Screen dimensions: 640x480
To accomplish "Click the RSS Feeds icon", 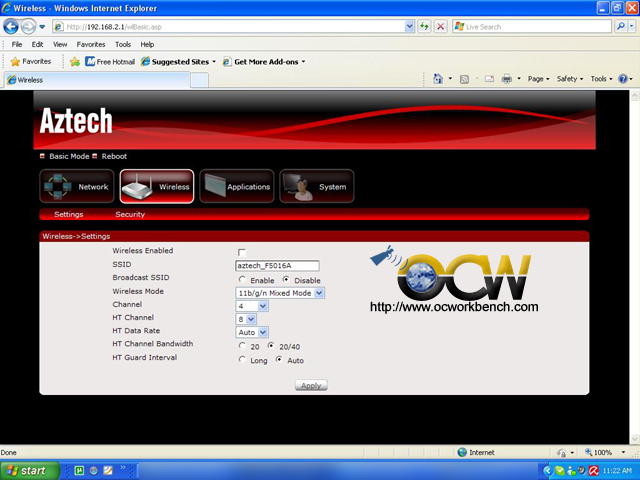I will (x=464, y=79).
